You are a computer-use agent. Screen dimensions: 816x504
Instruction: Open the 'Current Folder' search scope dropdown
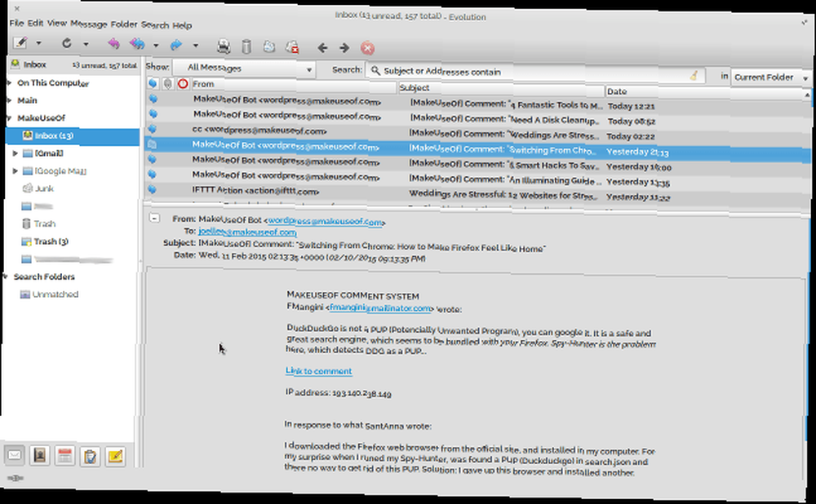point(771,77)
